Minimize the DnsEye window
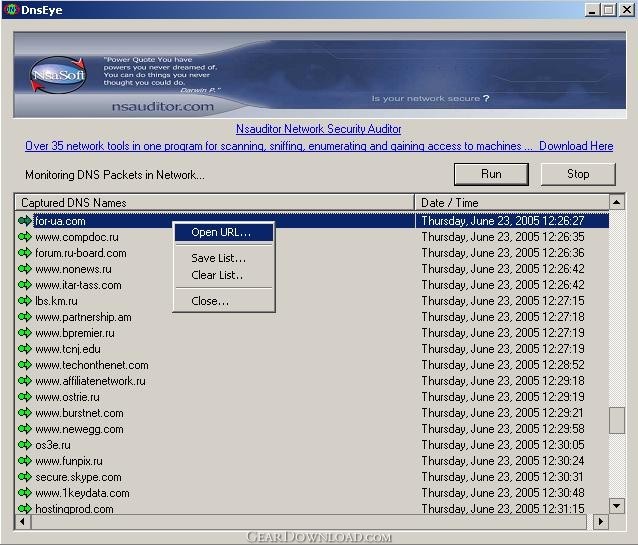This screenshot has height=545, width=638. 592,10
